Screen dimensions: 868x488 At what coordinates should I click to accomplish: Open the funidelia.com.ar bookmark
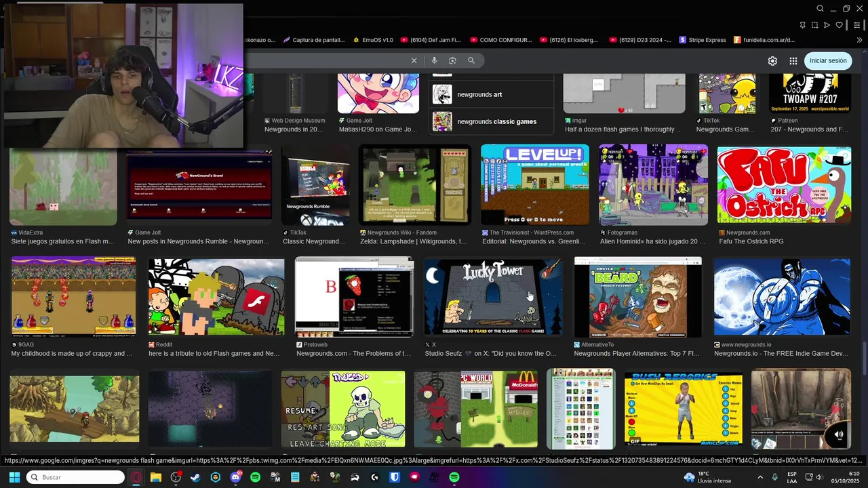(764, 40)
